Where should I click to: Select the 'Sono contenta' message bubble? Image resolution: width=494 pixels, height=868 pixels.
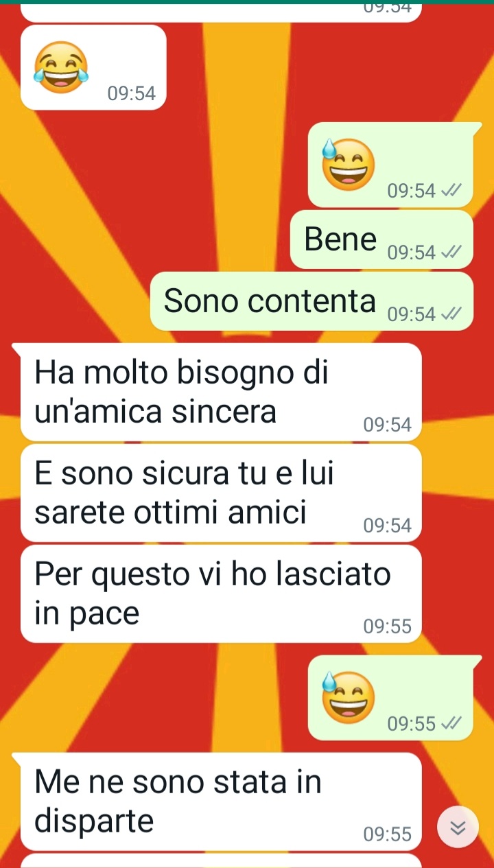pos(311,301)
